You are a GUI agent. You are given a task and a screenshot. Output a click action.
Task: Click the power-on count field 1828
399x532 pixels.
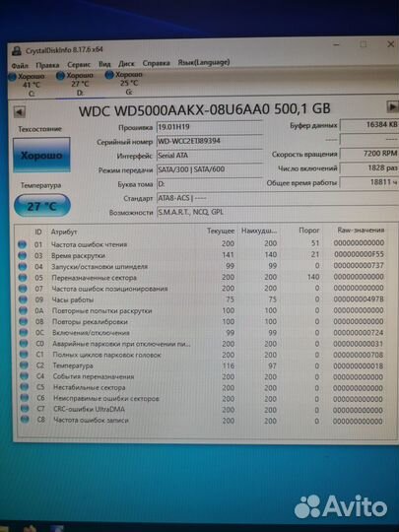pos(369,167)
